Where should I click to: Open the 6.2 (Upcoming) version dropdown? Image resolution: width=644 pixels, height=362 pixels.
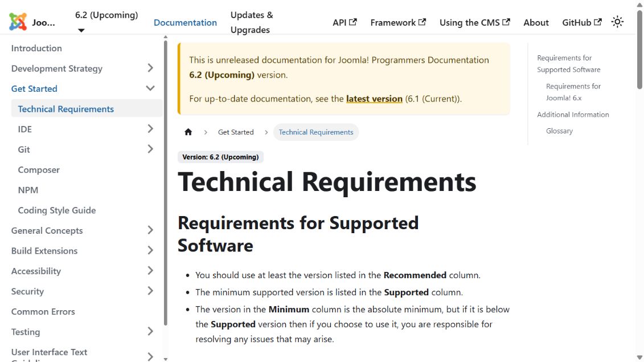coord(106,22)
